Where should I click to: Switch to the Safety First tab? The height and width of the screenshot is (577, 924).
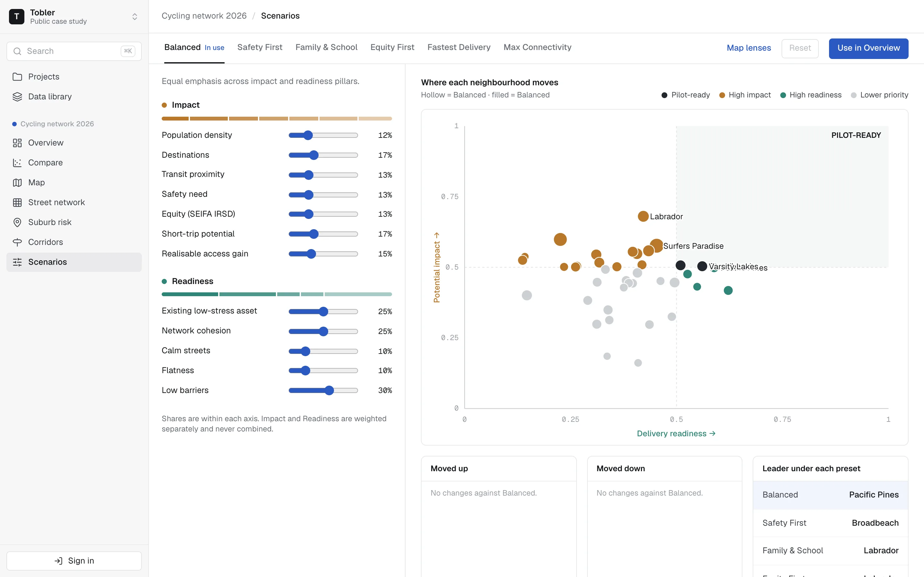tap(260, 47)
